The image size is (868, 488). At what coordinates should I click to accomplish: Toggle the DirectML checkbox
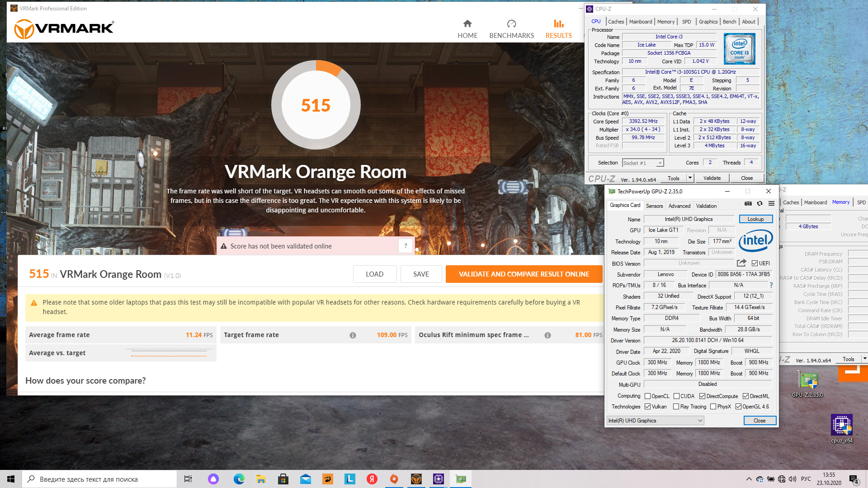745,396
